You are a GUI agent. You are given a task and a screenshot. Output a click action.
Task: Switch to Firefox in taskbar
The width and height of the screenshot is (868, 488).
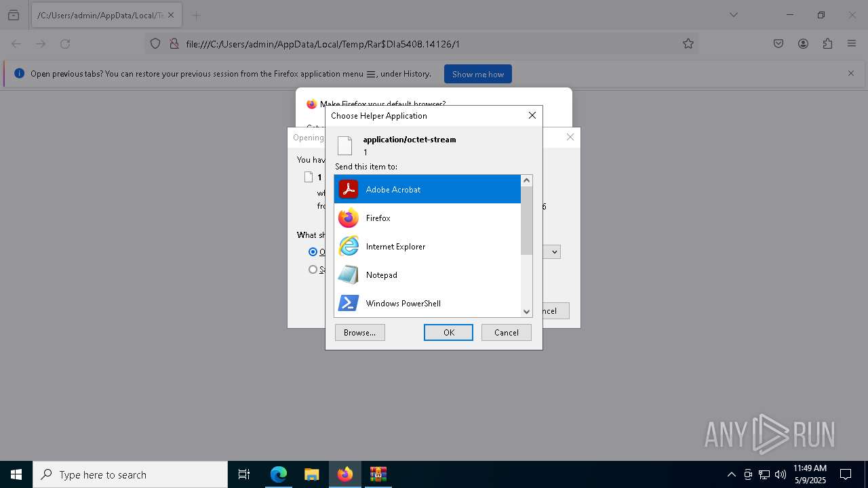pos(345,474)
